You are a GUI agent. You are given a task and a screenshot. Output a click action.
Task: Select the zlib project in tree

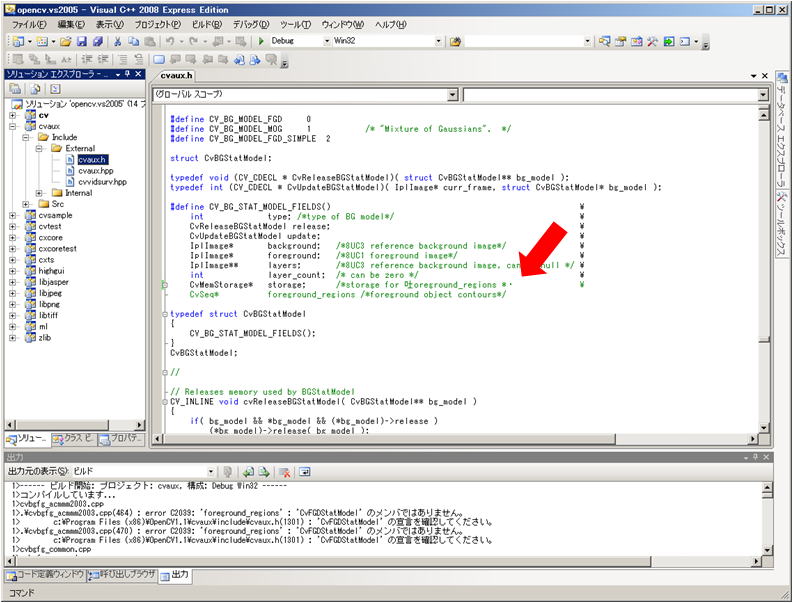tap(45, 338)
